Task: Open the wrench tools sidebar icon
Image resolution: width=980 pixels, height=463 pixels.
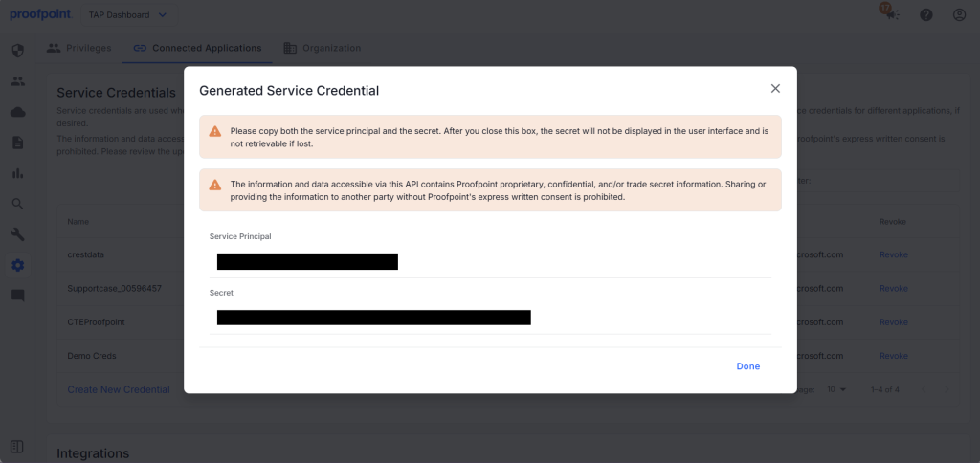Action: [17, 234]
